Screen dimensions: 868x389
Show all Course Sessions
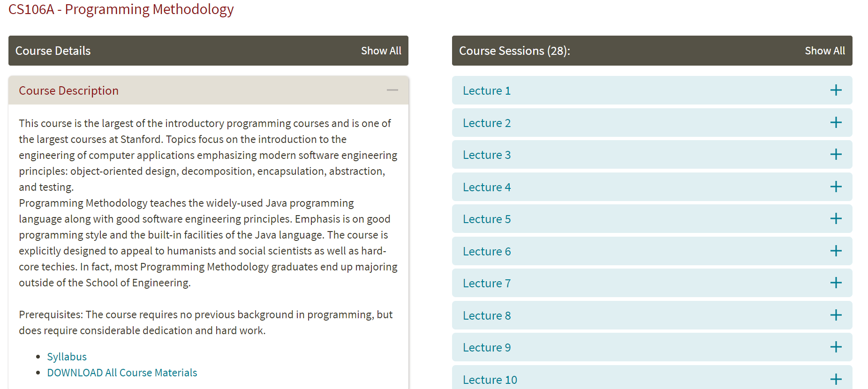tap(824, 51)
